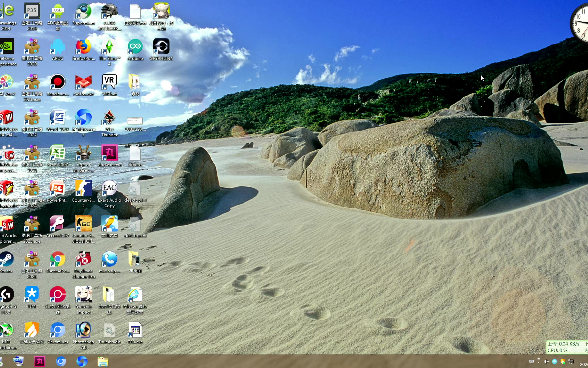This screenshot has width=588, height=368.
Task: Mute volume via the tray speaker icon
Action: pos(546,362)
